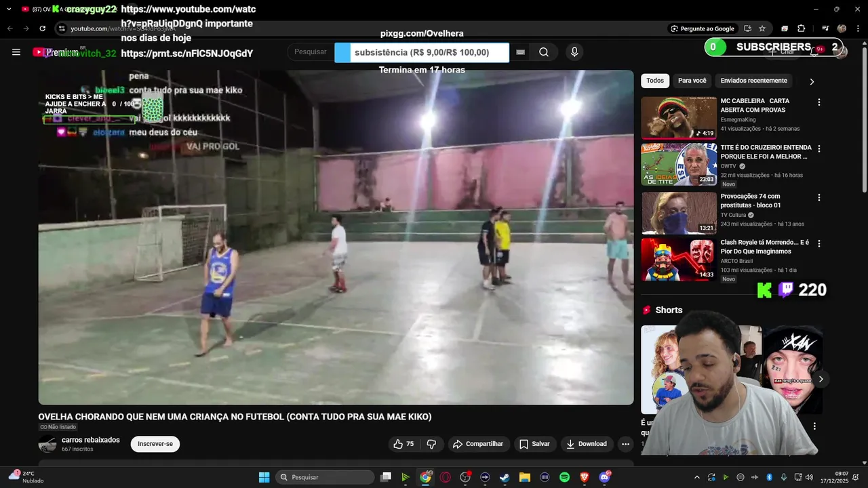This screenshot has height=488, width=868.
Task: Open the Chrome Extensions puzzle icon
Action: pyautogui.click(x=801, y=28)
